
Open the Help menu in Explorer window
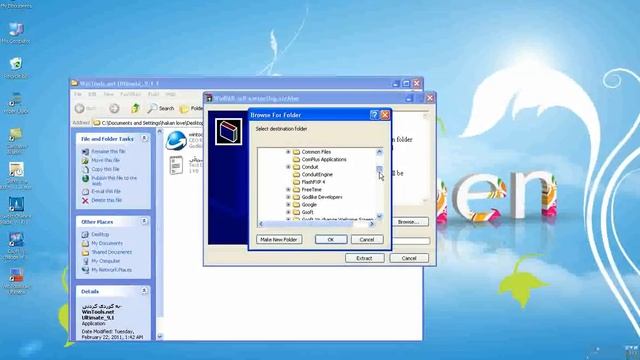(x=171, y=94)
